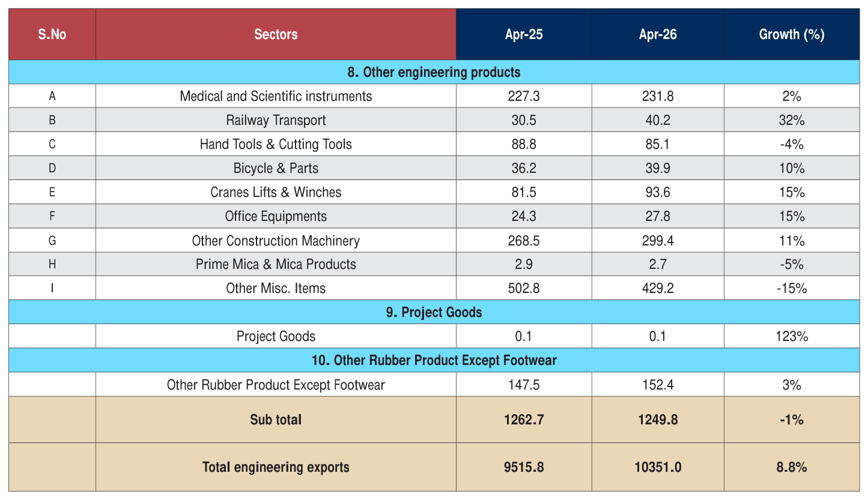
Task: Click the Growth (%) column header
Action: click(x=792, y=34)
